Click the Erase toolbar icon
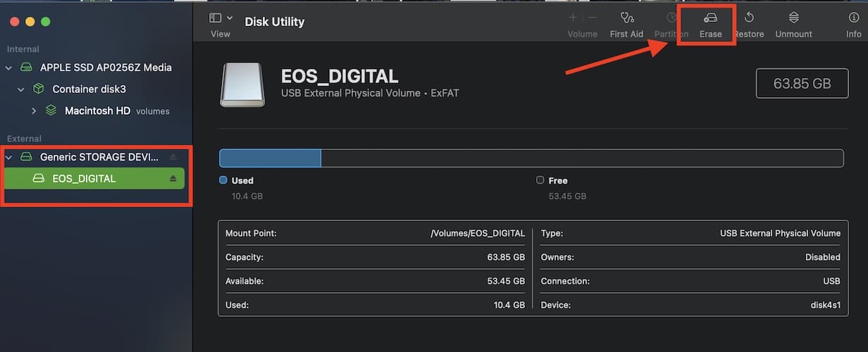The height and width of the screenshot is (352, 868). click(710, 18)
